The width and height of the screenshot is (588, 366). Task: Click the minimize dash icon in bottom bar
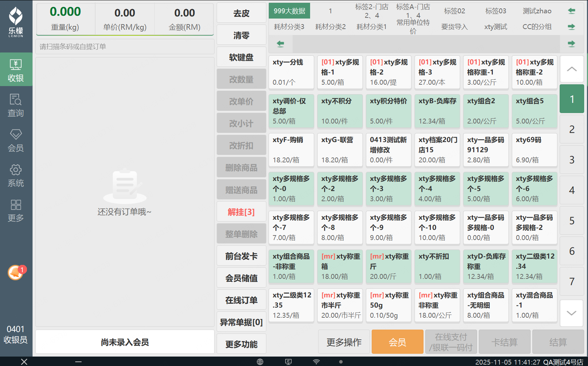[78, 362]
